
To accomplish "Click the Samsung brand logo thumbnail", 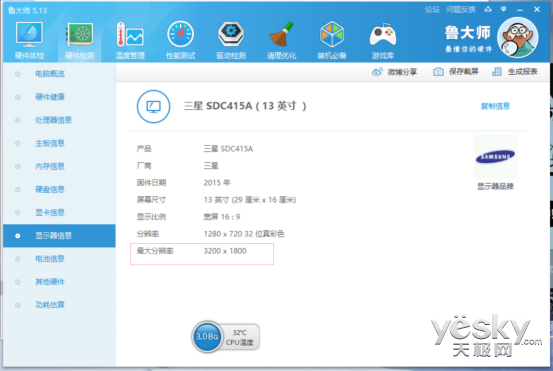I will coord(495,157).
